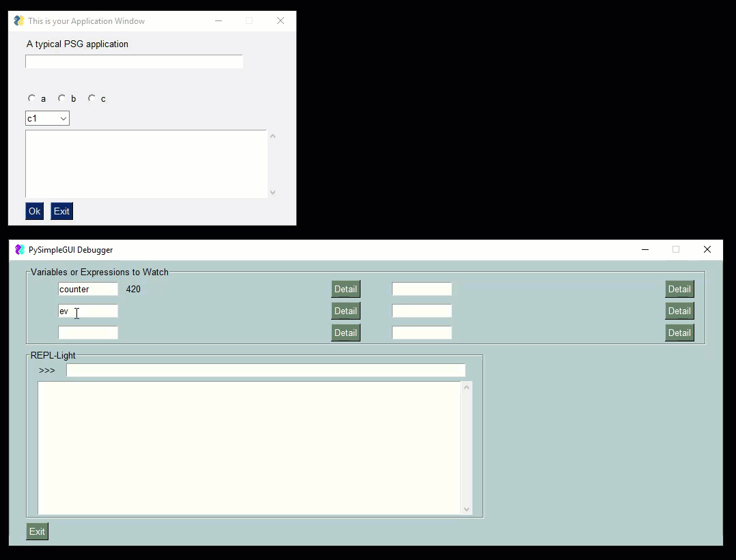The width and height of the screenshot is (736, 560).
Task: Click the Ok button in the application window
Action: 34,211
